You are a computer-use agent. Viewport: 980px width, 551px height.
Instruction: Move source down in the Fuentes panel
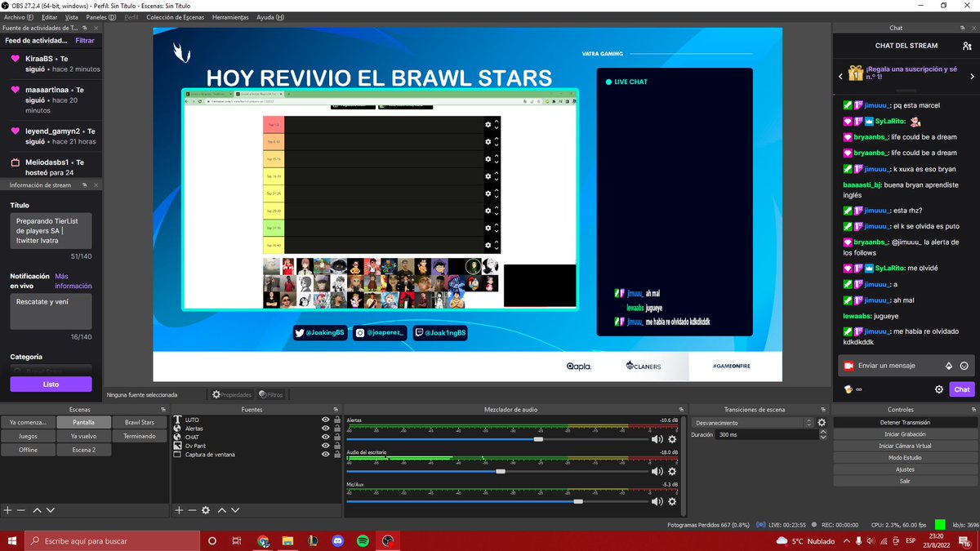(x=235, y=509)
